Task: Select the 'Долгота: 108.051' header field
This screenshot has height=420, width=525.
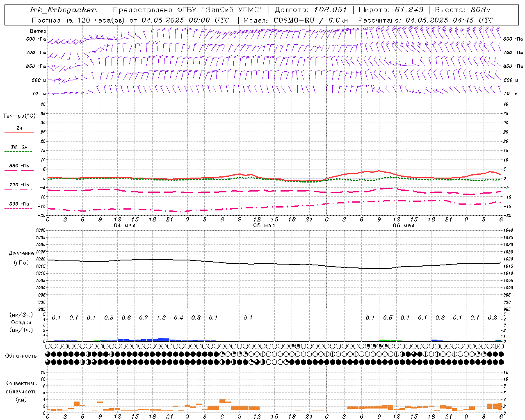Action: coord(310,10)
